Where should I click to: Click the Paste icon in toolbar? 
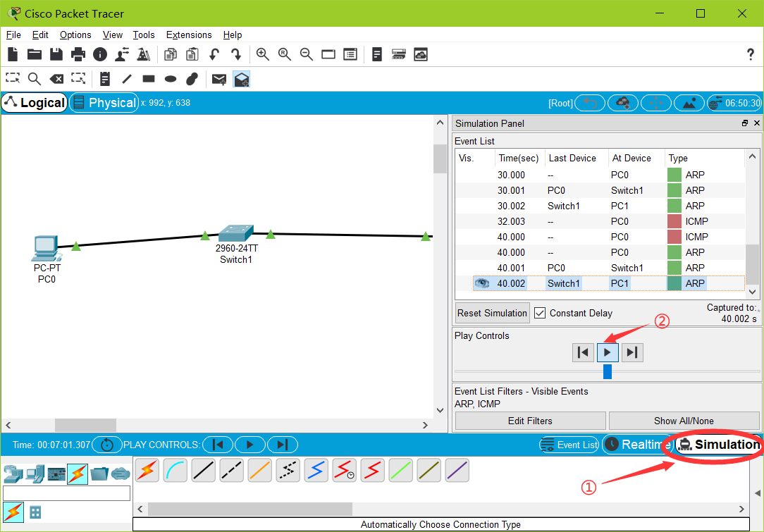click(192, 54)
